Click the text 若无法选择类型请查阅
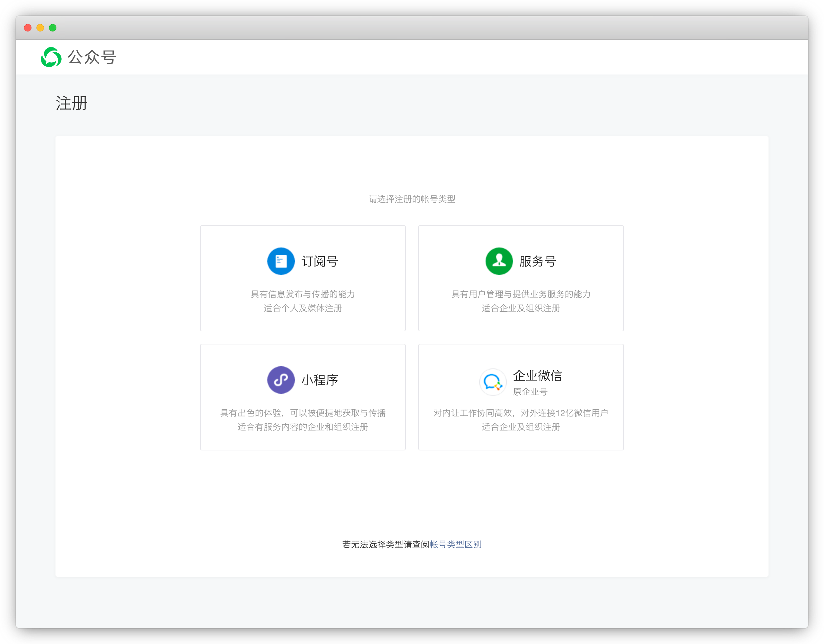 [386, 544]
